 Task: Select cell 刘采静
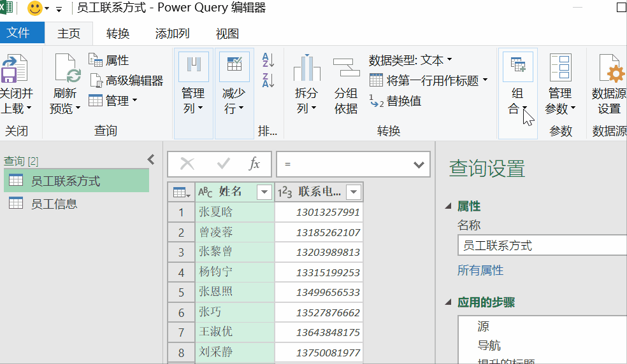click(234, 352)
